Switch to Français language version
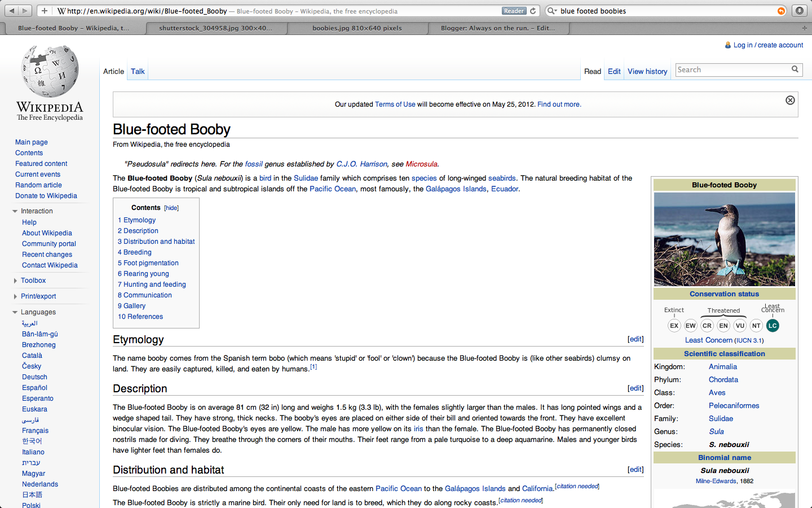Image resolution: width=812 pixels, height=508 pixels. (35, 431)
